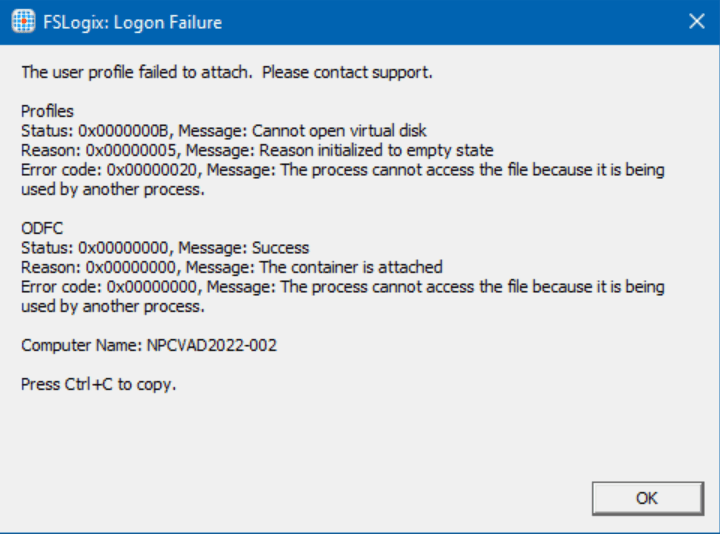Click the 'FSLogix: Logon Failure' title text
Screen dimensions: 720x534
[x=144, y=22]
